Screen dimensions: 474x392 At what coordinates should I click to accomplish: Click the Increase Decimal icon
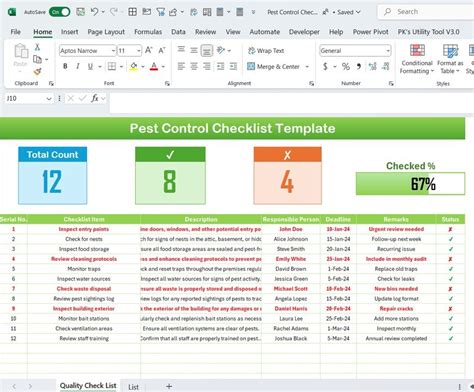(x=372, y=67)
